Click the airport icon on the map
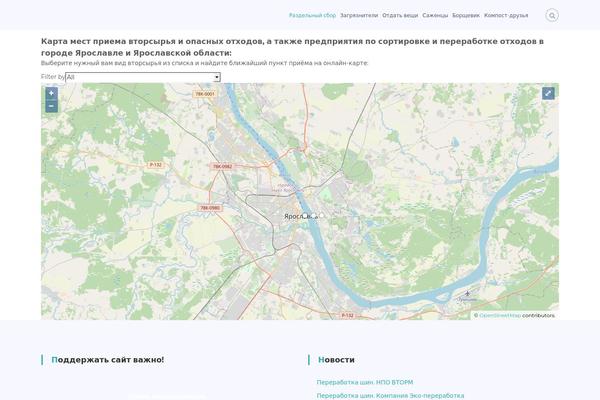 467,294
